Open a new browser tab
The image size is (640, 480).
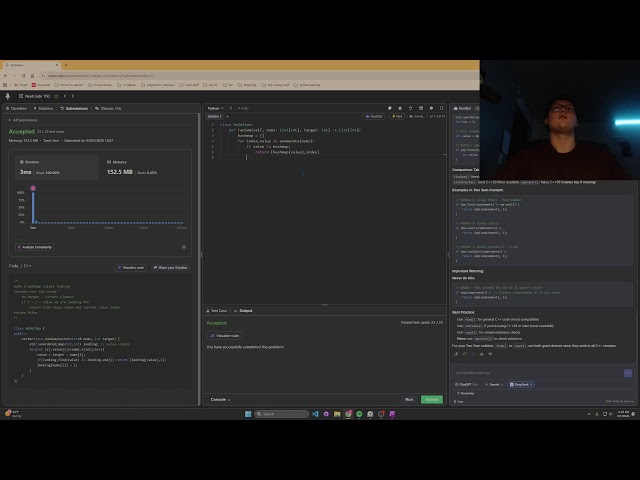coord(66,65)
